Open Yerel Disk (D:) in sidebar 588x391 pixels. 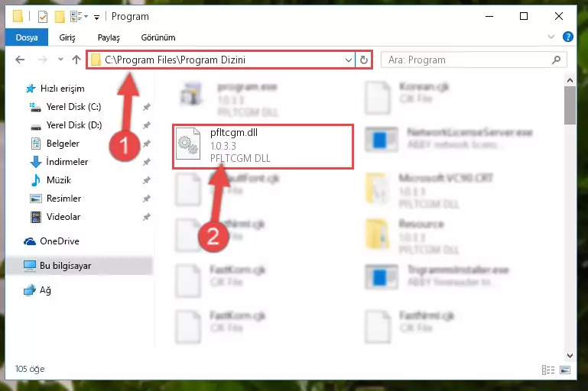(74, 125)
